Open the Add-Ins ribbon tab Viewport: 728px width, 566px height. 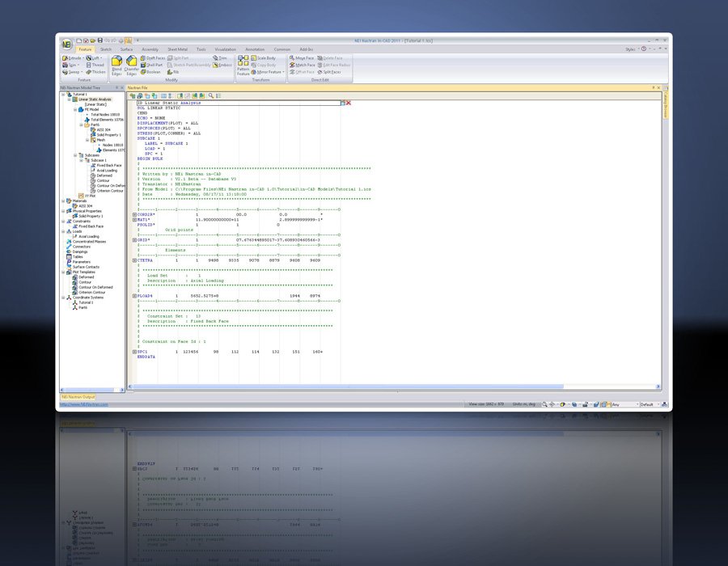pos(306,49)
